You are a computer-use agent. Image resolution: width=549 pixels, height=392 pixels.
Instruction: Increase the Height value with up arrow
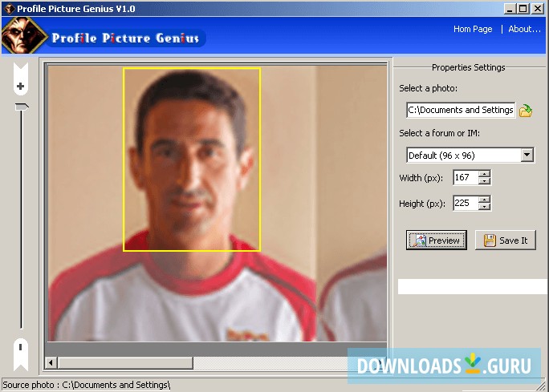coord(484,200)
